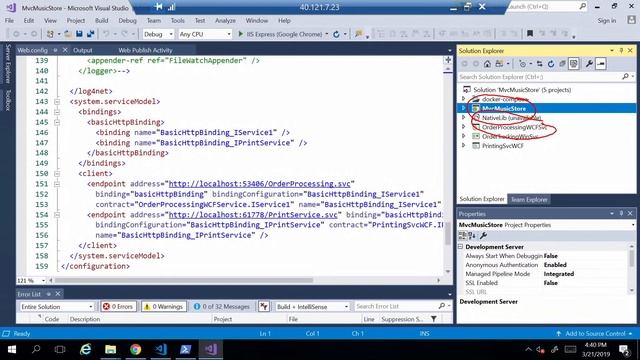Open the File menu
This screenshot has width=640, height=360.
tap(9, 20)
